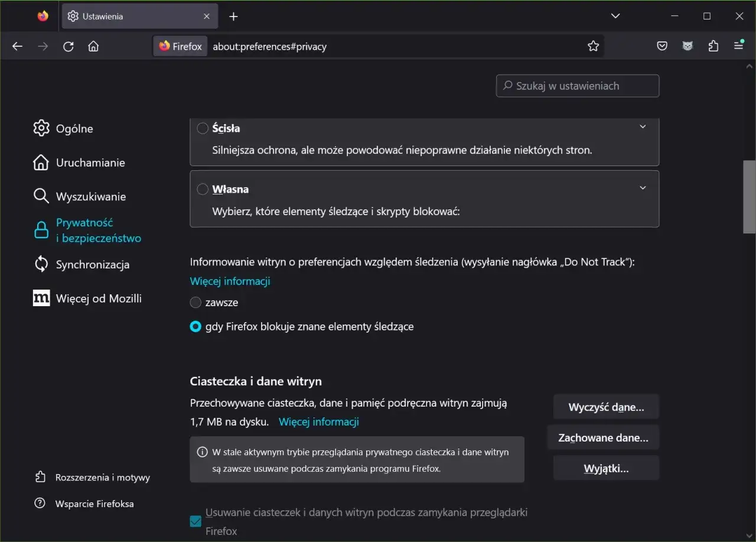Click the info icon in private browsing notice
The width and height of the screenshot is (756, 542).
pos(202,452)
